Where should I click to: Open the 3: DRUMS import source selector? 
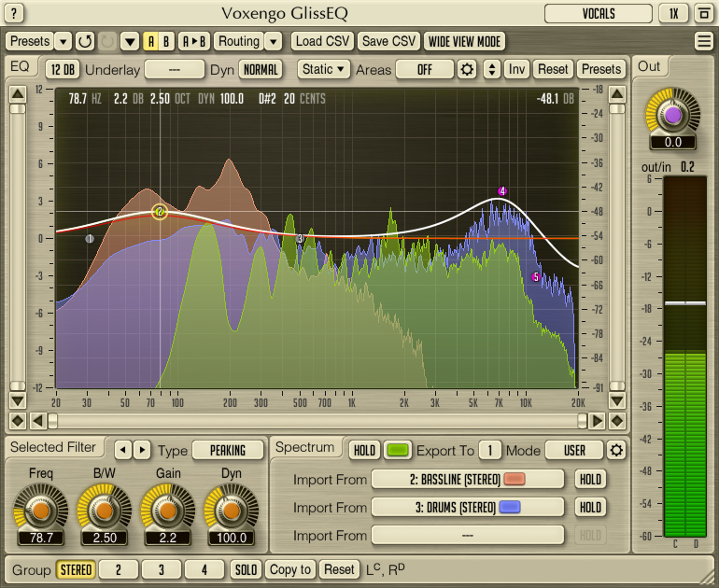click(x=467, y=508)
